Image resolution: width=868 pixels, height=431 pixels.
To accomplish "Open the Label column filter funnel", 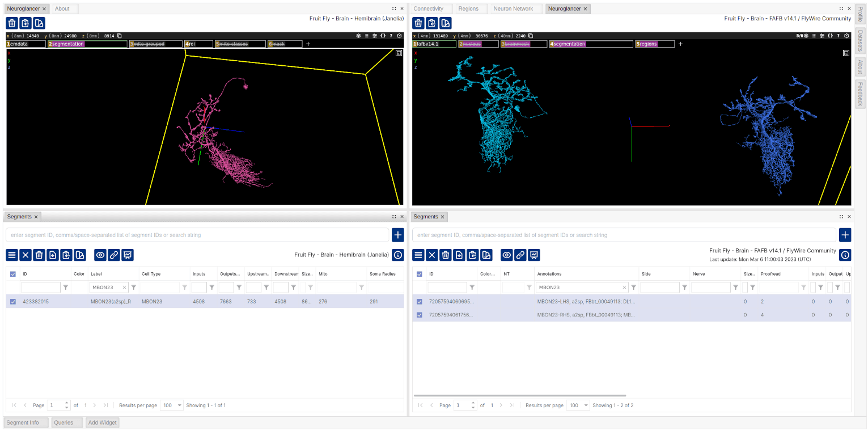I will tap(133, 288).
